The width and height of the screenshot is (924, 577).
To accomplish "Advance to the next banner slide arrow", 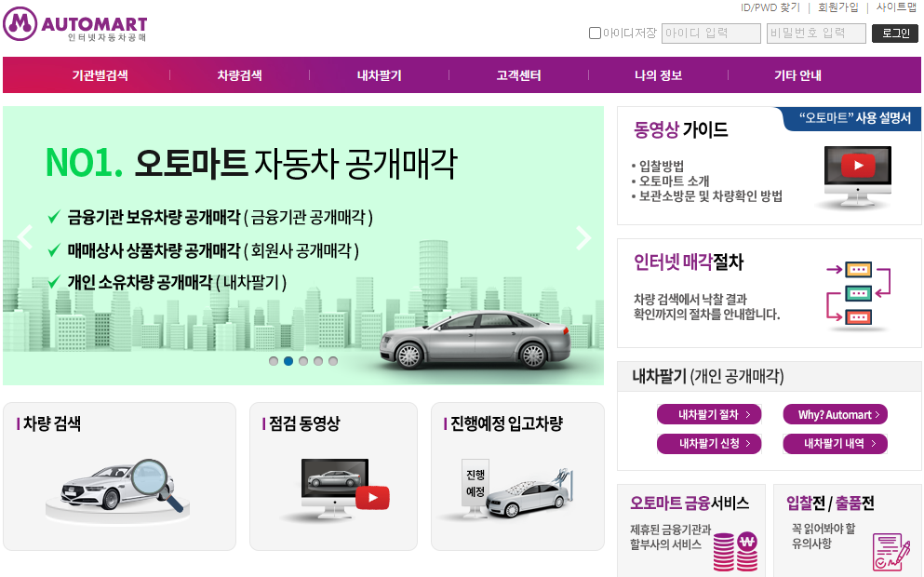I will click(x=583, y=237).
